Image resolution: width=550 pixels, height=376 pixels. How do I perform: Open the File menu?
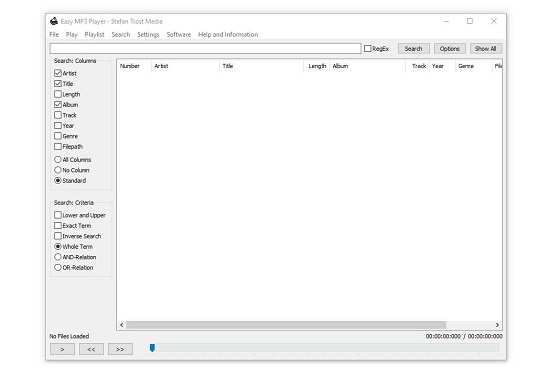[x=54, y=34]
